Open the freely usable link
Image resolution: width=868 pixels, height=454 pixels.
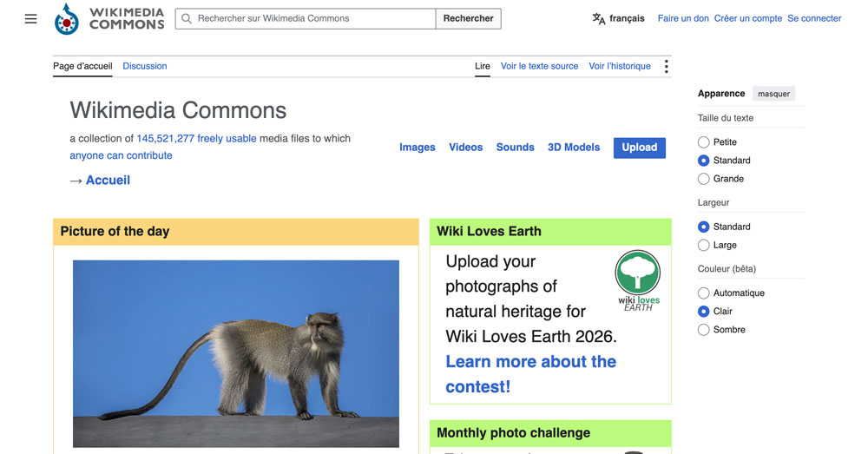[x=227, y=138]
